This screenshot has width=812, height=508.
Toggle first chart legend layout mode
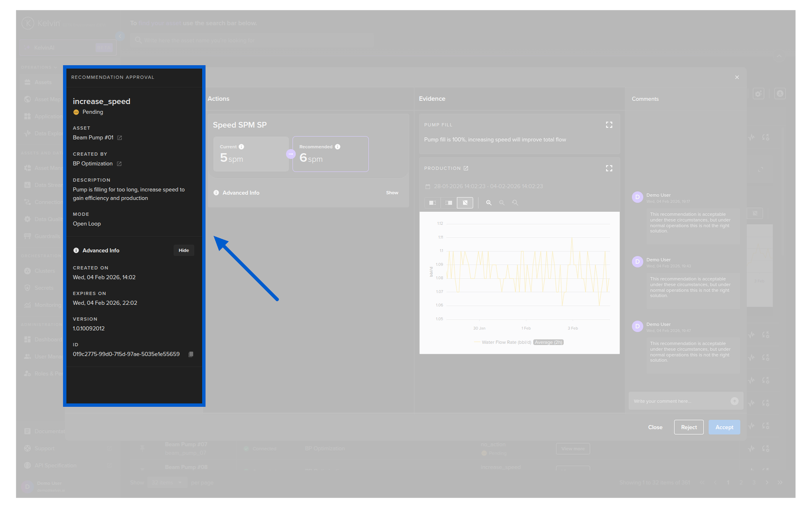coord(432,203)
